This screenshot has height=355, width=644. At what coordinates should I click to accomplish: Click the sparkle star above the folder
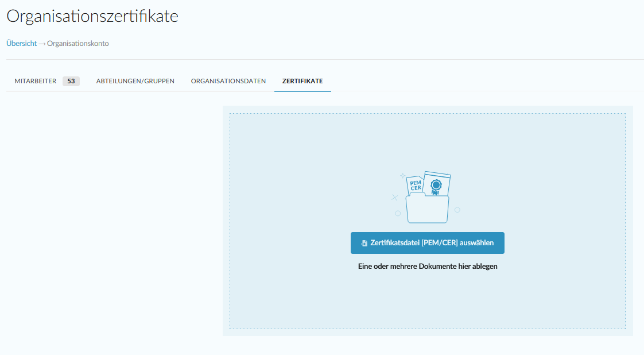[402, 175]
